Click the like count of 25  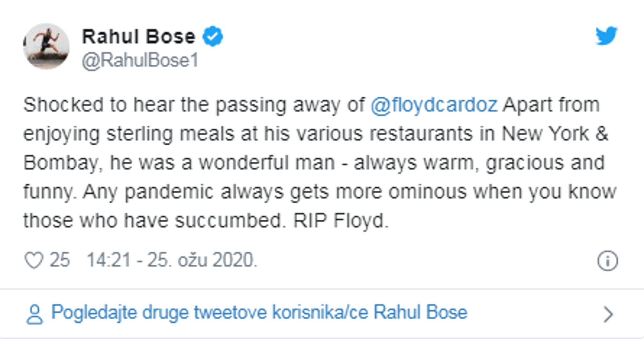point(60,260)
